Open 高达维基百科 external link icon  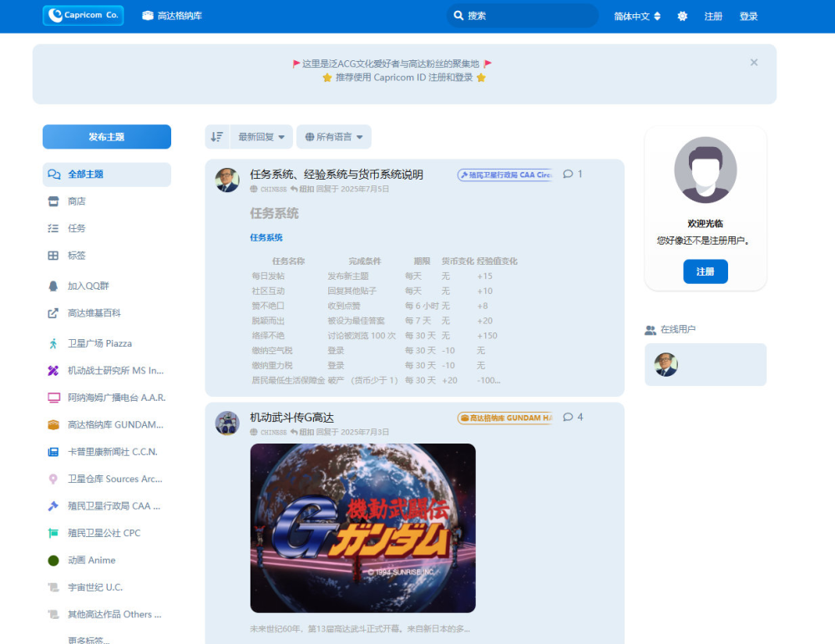click(x=53, y=313)
